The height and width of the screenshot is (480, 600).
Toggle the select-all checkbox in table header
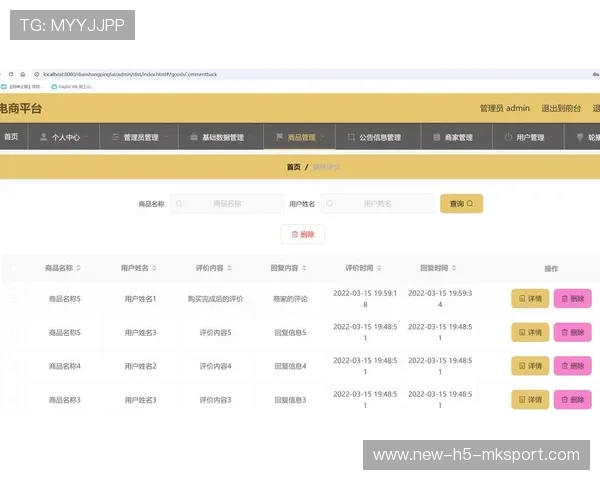[14, 269]
